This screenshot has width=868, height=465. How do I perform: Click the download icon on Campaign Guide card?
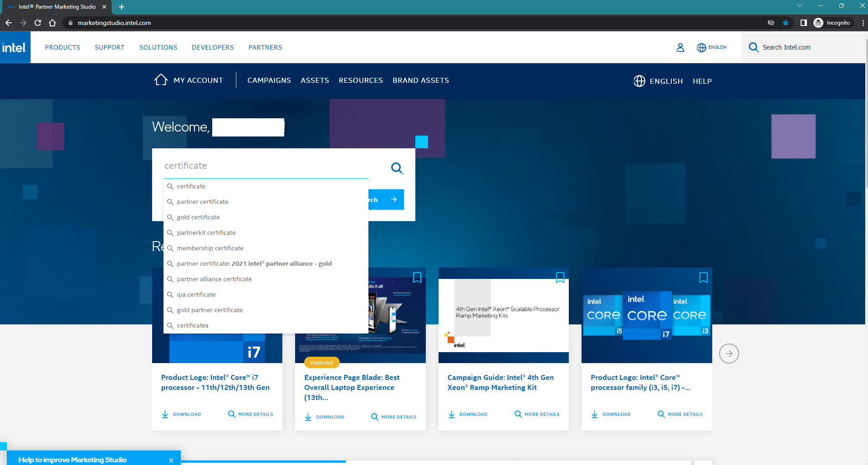click(451, 414)
